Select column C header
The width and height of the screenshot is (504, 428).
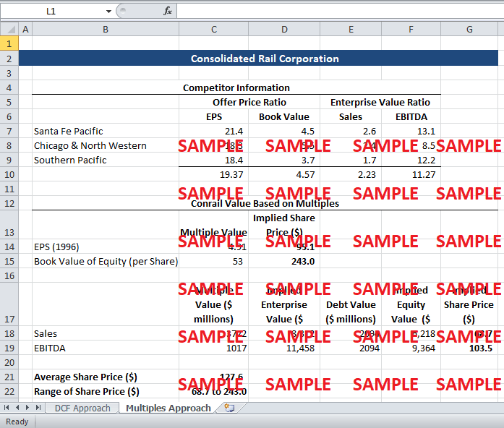[214, 29]
